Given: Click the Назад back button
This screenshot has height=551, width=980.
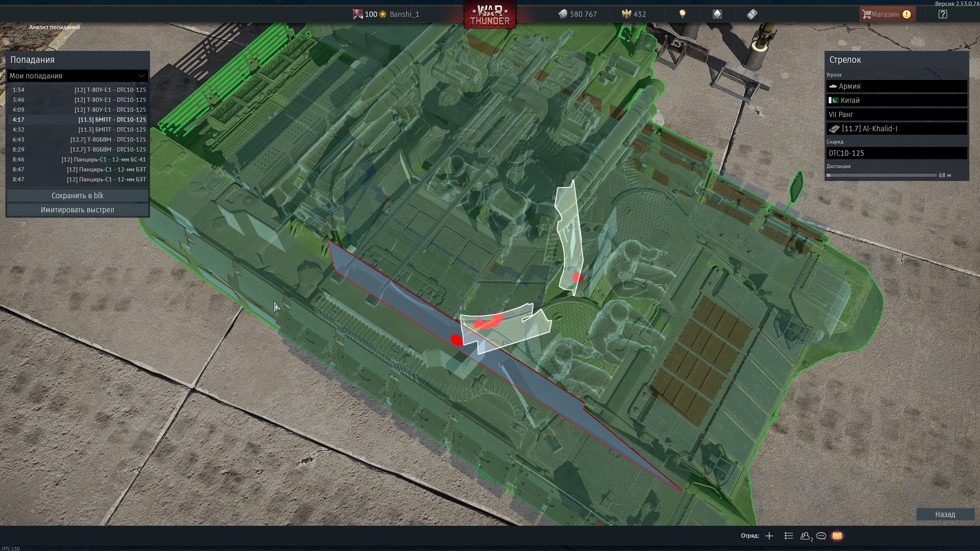Looking at the screenshot, I should point(945,514).
